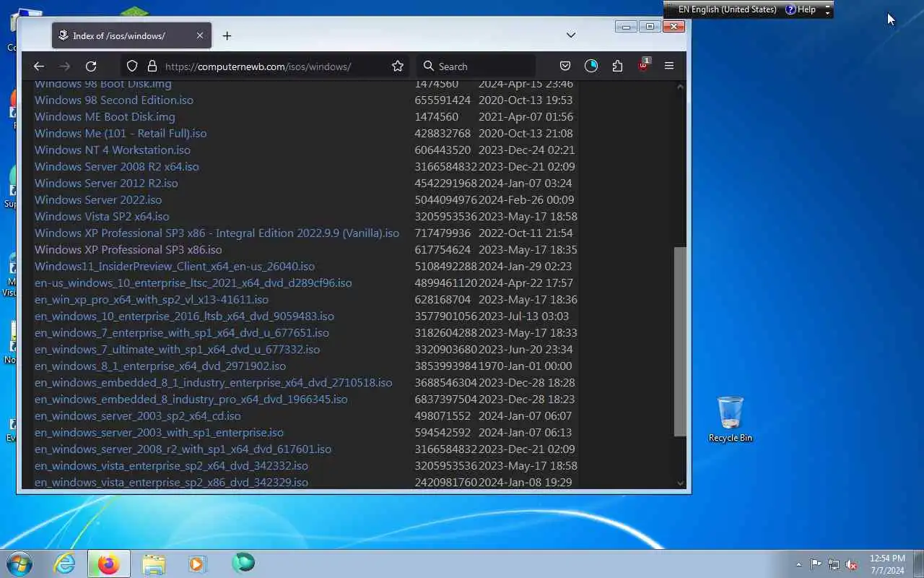The width and height of the screenshot is (924, 578).
Task: Click the page scrollbar up arrow
Action: pos(680,87)
